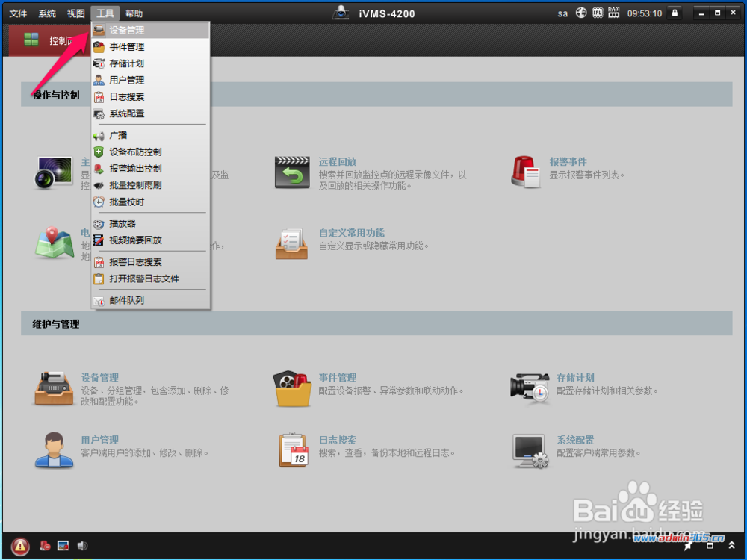
Task: Choose 日志搜索 in the 工具 dropdown menu
Action: pos(151,96)
